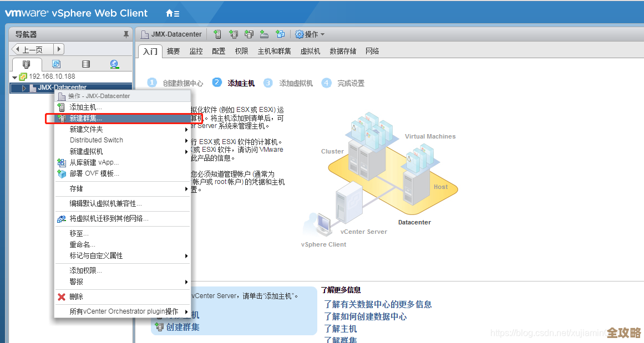The image size is (644, 343).
Task: Click the add host toolbar icon
Action: pos(217,34)
